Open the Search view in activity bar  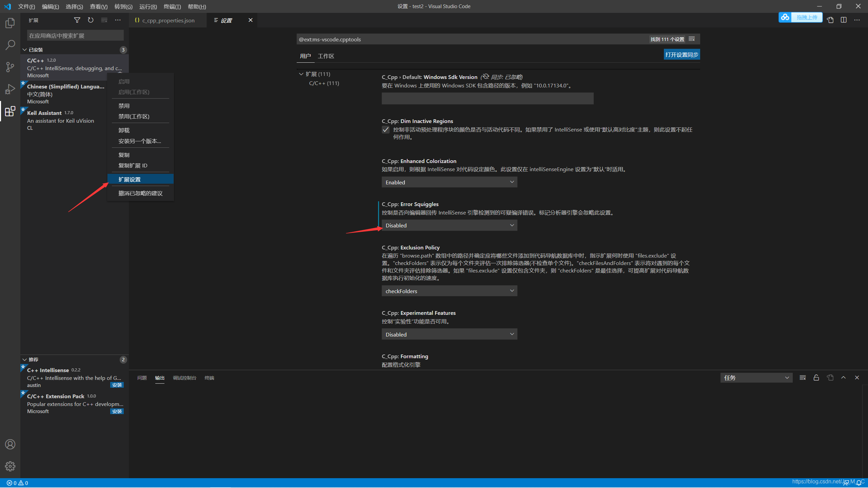click(10, 45)
